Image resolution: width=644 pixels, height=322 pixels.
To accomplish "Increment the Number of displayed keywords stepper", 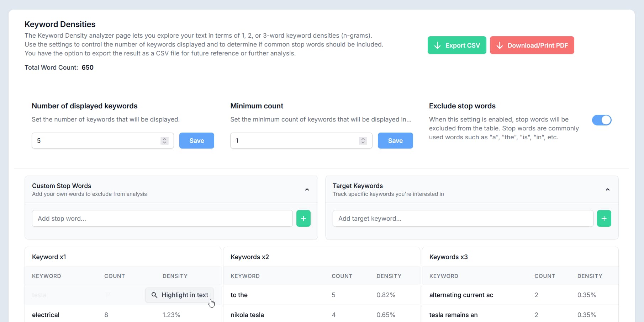I will point(164,139).
